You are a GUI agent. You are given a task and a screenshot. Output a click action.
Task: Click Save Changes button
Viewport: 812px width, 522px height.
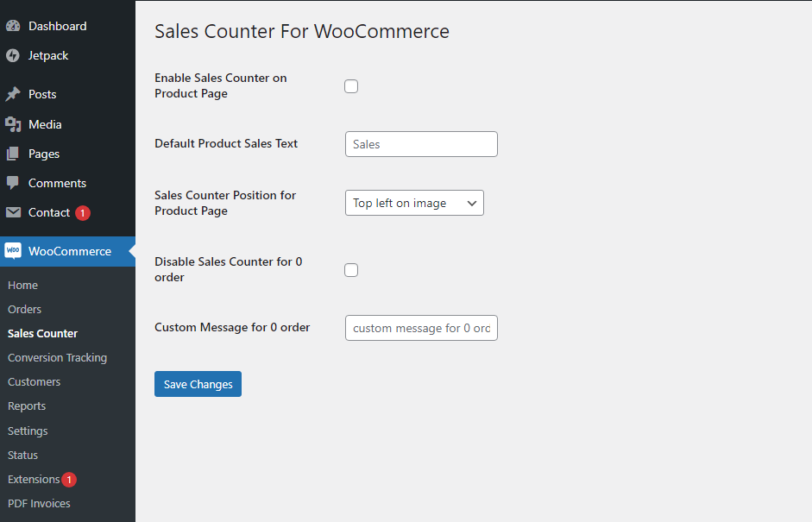[x=198, y=384]
